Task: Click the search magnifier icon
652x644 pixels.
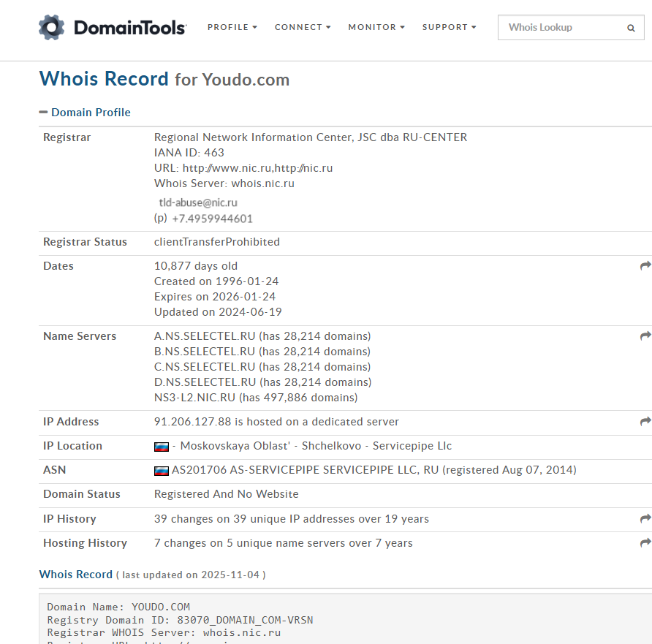Action: [x=631, y=29]
